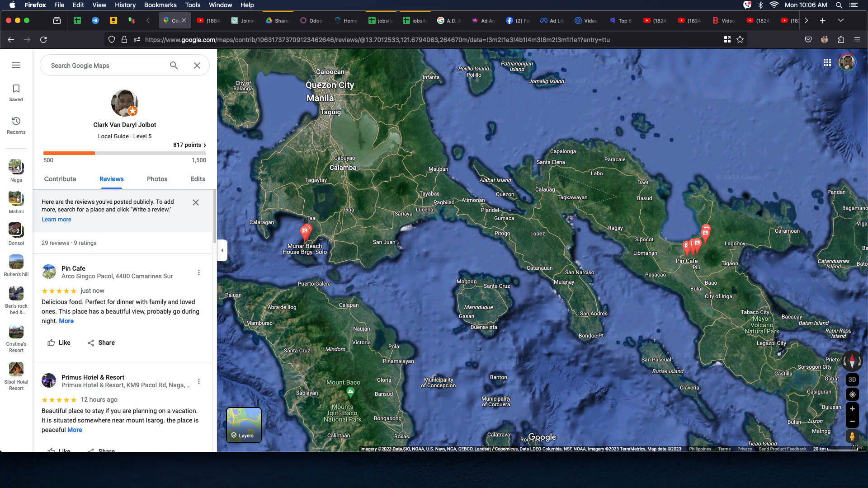Open Google apps grid
The image size is (868, 488).
pyautogui.click(x=827, y=63)
